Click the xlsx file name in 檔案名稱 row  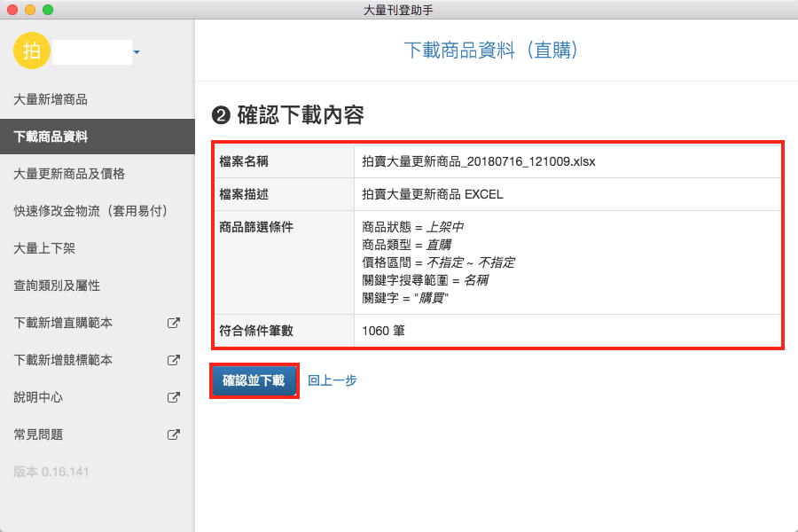coord(479,162)
